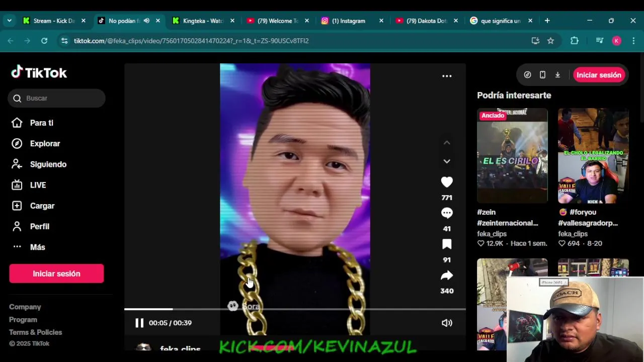Expand Program footer section

pyautogui.click(x=23, y=320)
